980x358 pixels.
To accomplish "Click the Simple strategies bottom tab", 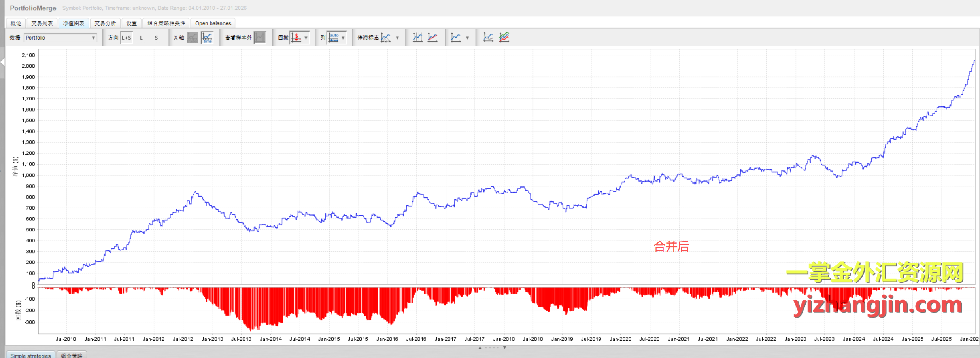I will click(x=30, y=355).
